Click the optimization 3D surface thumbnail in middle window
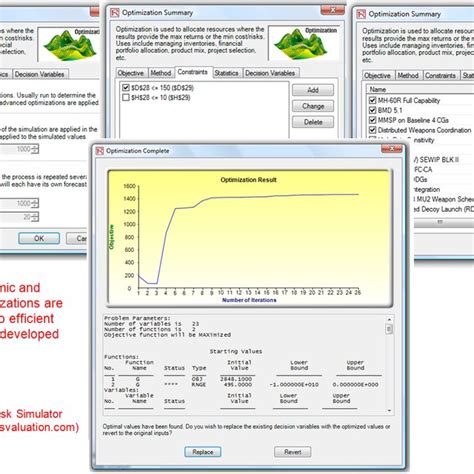Viewport: 474px width, 474px height. tap(303, 43)
